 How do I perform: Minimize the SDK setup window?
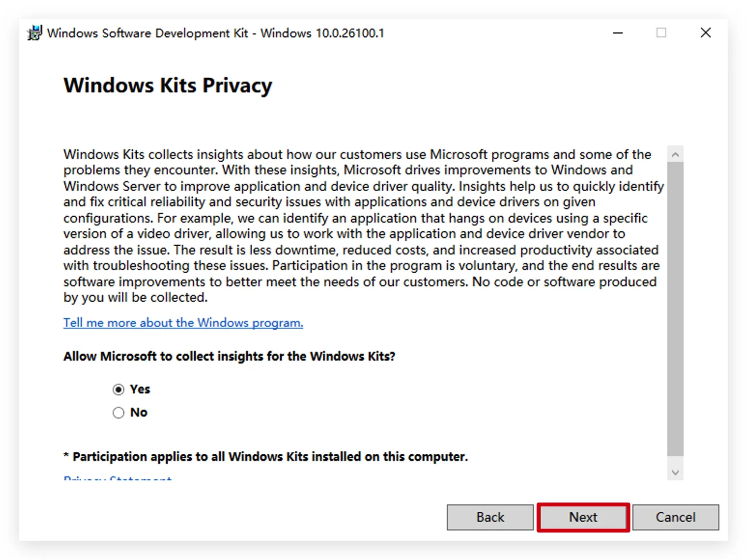click(618, 33)
